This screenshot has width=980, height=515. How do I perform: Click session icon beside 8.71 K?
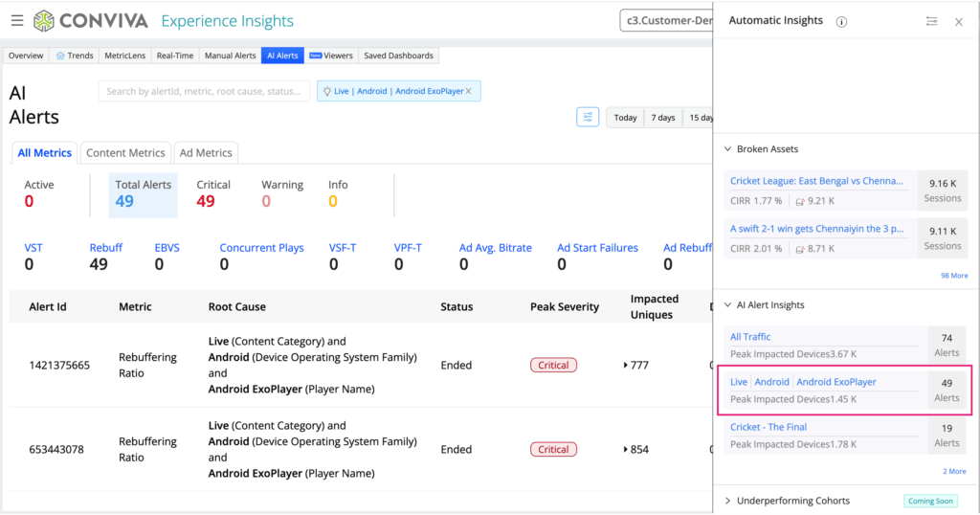[800, 249]
